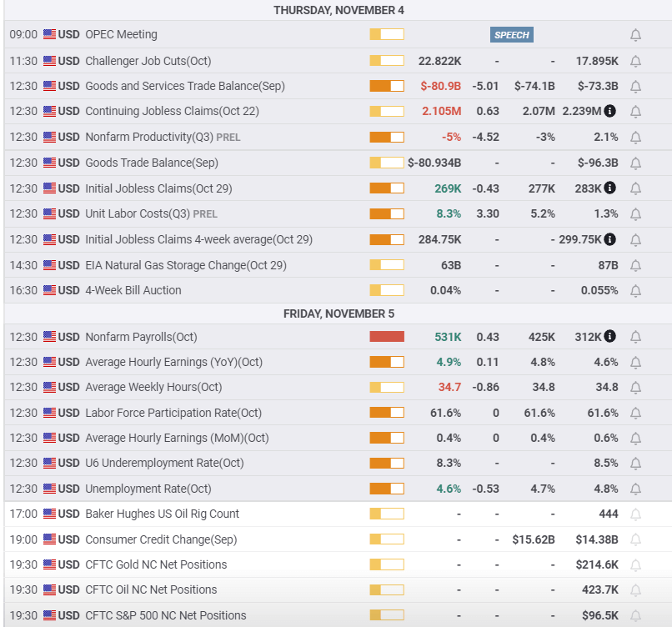Click the CFTC Gold NC Net Positions event name
The width and height of the screenshot is (672, 627).
[156, 564]
